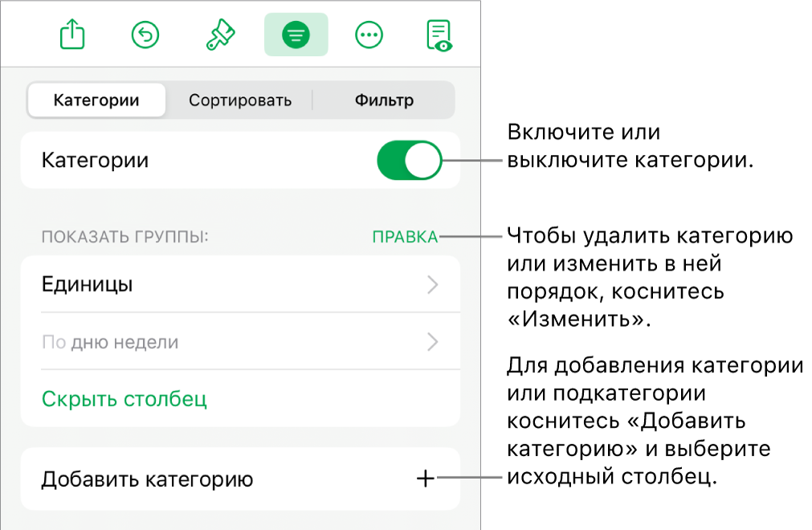The image size is (812, 530).
Task: Tap Добавить категорию row
Action: pos(240,479)
